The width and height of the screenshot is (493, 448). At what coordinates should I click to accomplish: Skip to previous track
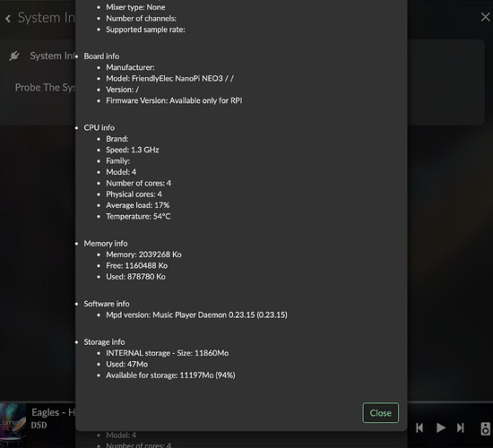[x=419, y=427]
